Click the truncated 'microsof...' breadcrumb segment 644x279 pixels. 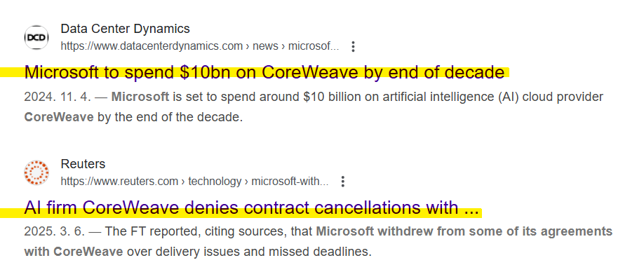[314, 46]
